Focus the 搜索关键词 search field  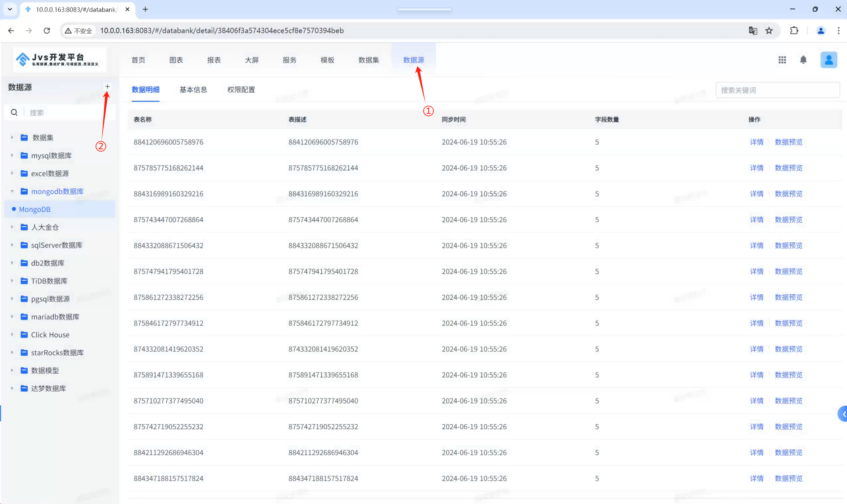pos(777,90)
